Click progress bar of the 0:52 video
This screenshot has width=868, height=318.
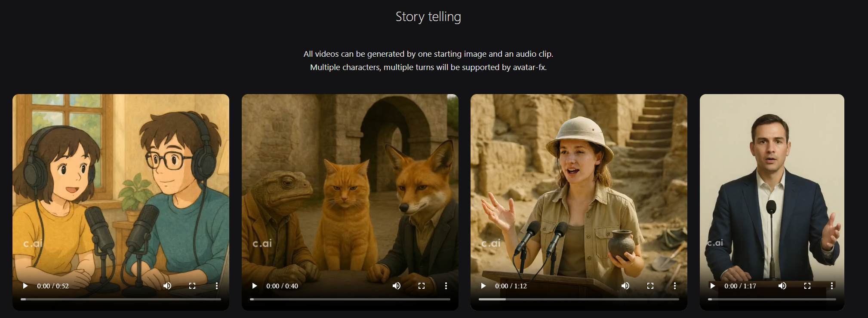pyautogui.click(x=121, y=299)
